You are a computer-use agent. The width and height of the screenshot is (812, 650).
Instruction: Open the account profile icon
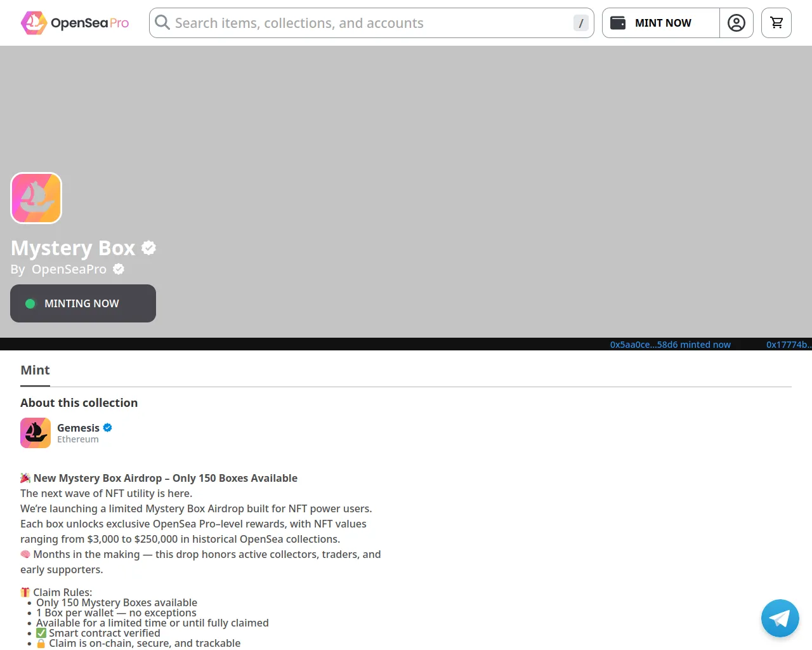point(737,23)
